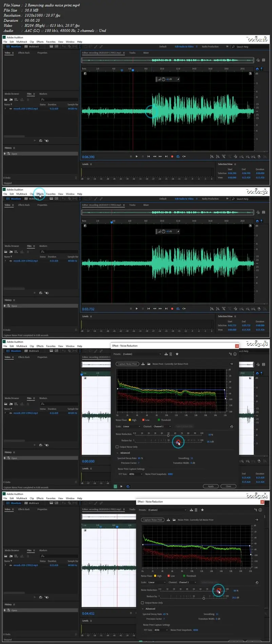Open the Media Browser tab in the 00:02:32 frame

click(x=12, y=246)
